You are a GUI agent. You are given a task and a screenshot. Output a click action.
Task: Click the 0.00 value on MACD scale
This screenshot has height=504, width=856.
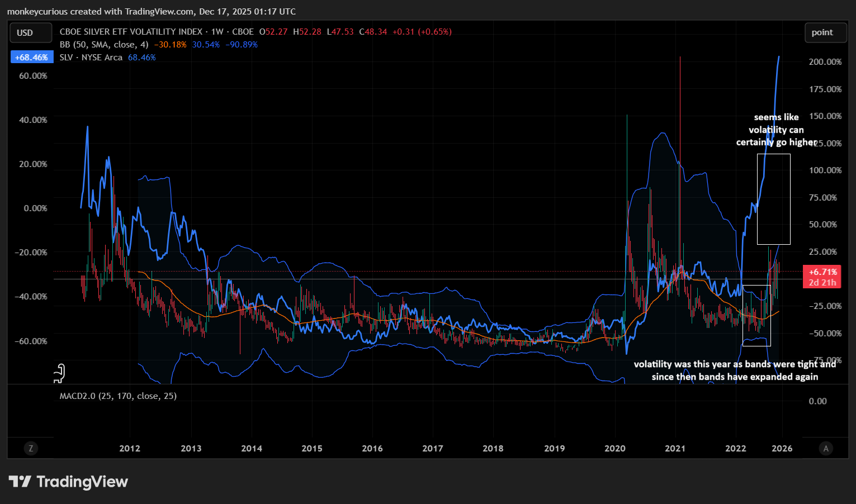(x=817, y=401)
